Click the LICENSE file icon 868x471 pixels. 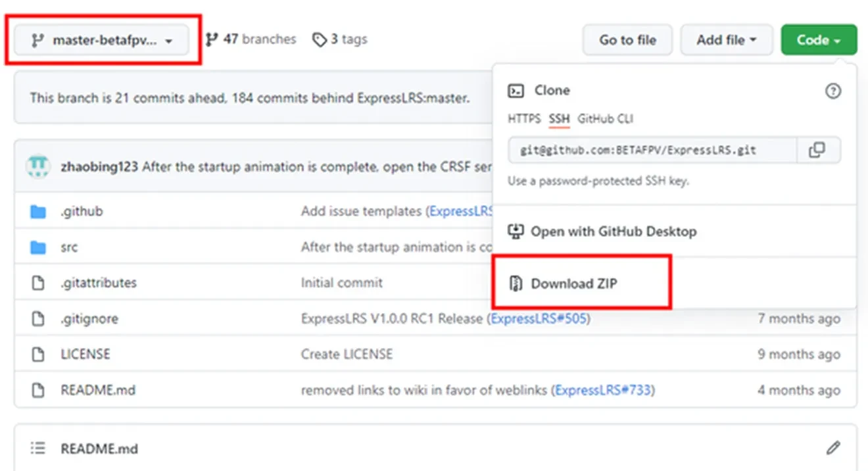(x=38, y=354)
